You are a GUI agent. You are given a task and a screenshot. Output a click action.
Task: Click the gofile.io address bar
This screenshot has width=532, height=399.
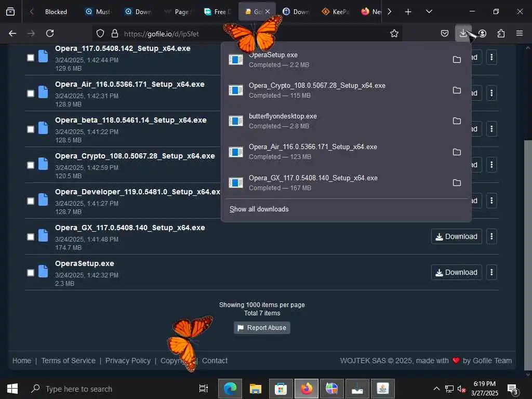248,34
